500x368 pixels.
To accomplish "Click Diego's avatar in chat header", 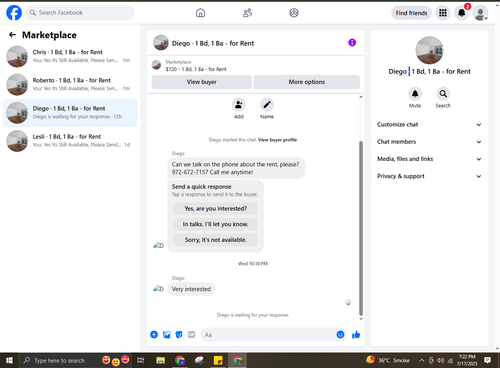I will tap(161, 43).
